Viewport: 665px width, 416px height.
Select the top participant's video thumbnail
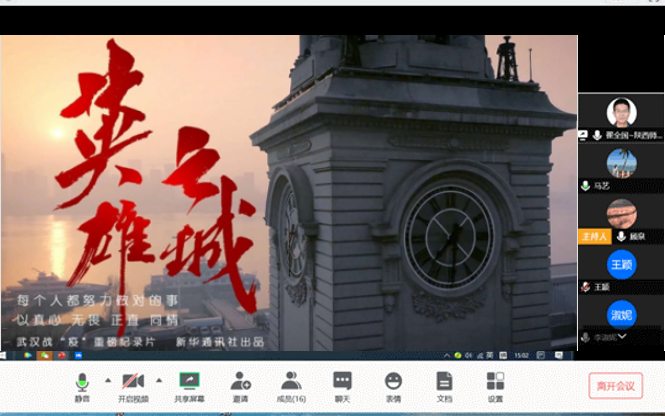click(x=621, y=114)
